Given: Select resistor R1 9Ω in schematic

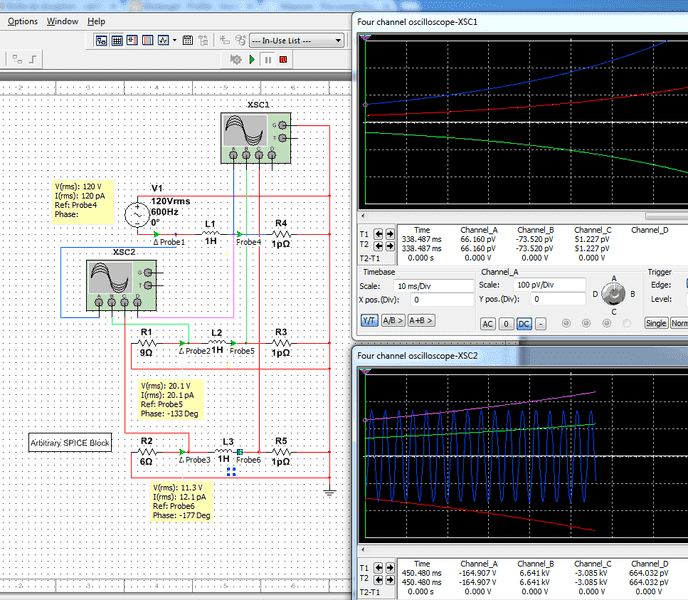Looking at the screenshot, I should point(147,343).
